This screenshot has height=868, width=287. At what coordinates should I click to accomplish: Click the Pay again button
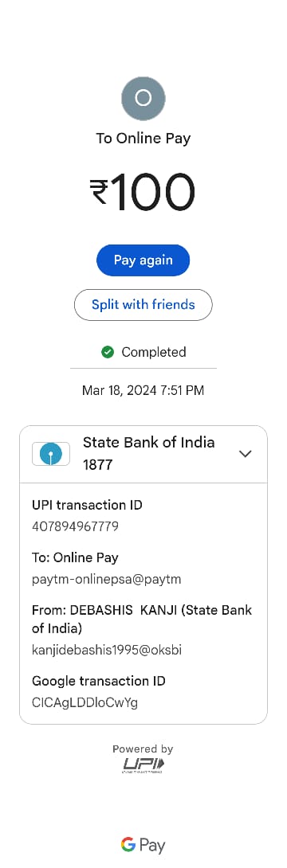[x=143, y=260]
